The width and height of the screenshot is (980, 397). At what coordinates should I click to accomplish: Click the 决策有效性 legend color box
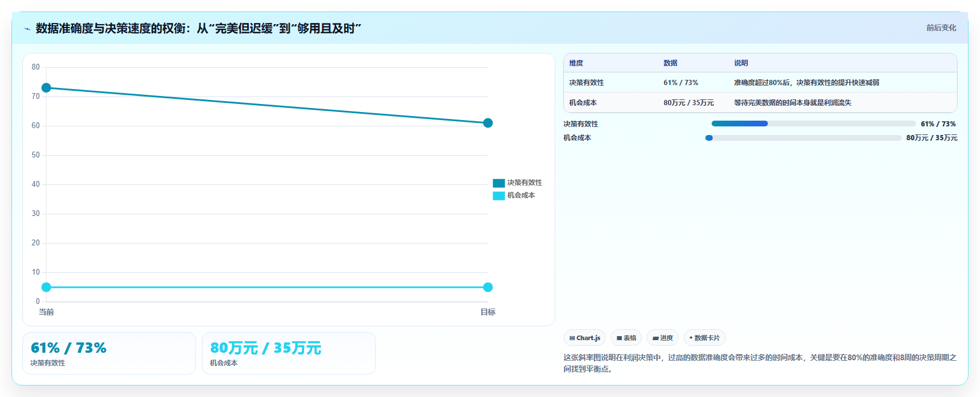499,183
